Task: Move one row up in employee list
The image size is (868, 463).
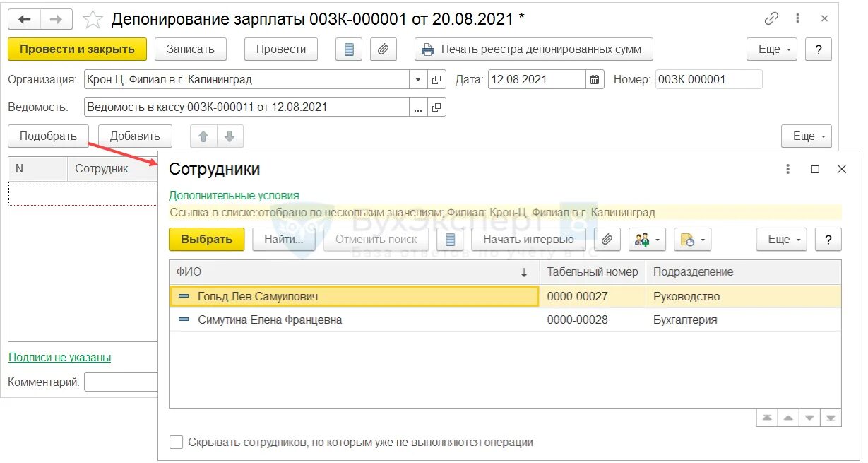Action: tap(788, 418)
